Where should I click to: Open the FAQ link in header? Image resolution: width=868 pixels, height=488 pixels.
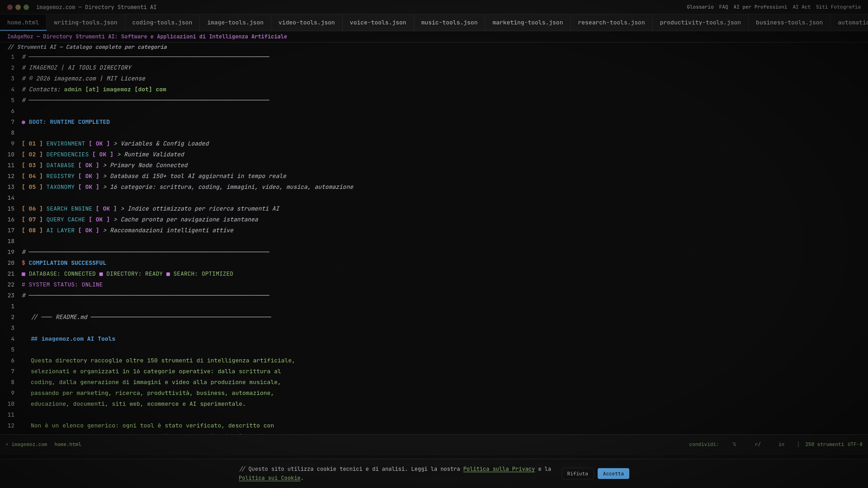[x=723, y=7]
